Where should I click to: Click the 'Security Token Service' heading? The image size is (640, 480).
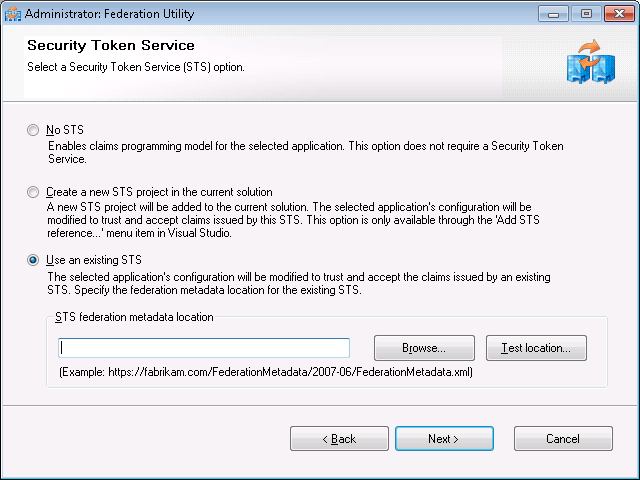111,46
